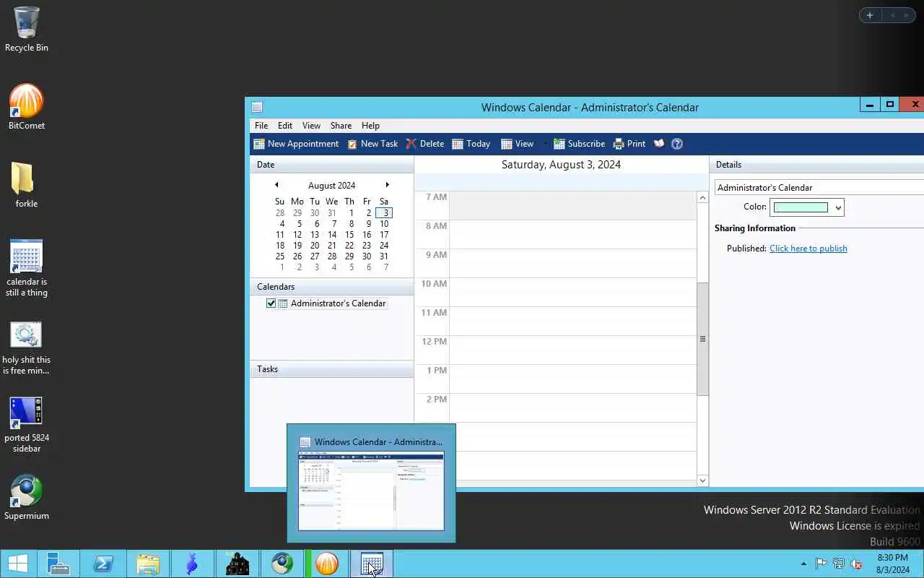
Task: Click the search/butterfly icon beside Print
Action: click(659, 144)
